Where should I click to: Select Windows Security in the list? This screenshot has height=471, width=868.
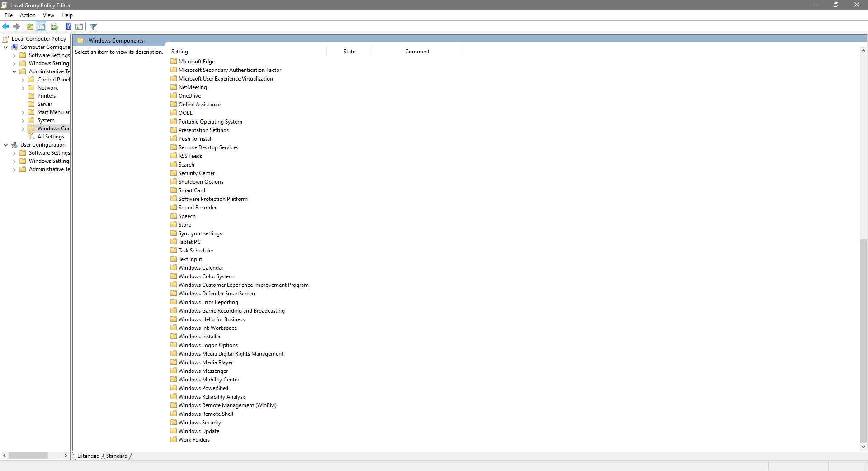pos(200,423)
